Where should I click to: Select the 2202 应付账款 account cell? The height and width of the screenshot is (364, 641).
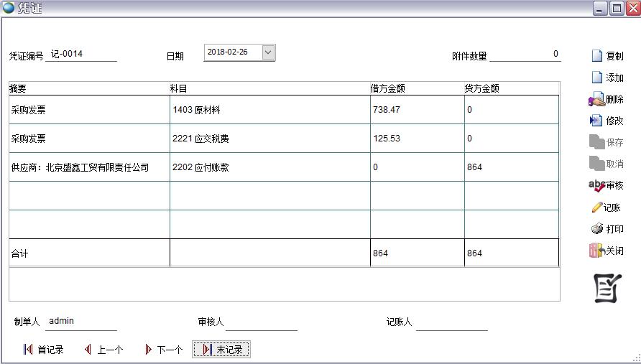coord(269,167)
